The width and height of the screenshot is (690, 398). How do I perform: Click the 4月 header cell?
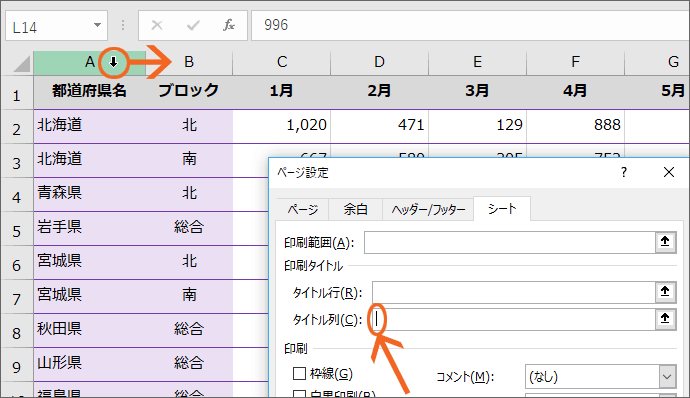point(576,92)
